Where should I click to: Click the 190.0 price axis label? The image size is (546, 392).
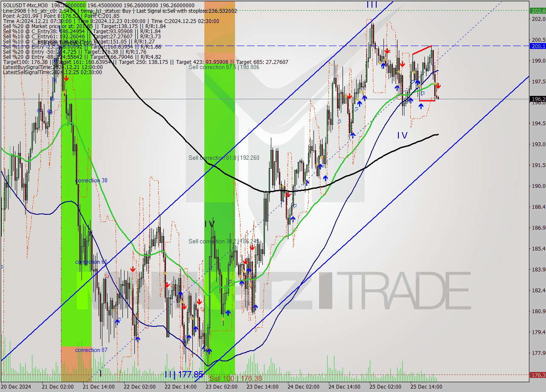(x=538, y=186)
